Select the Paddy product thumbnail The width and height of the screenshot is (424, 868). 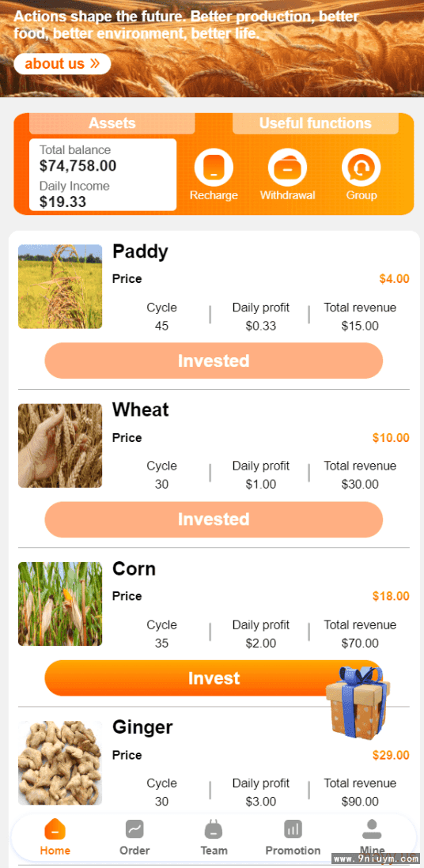point(60,287)
